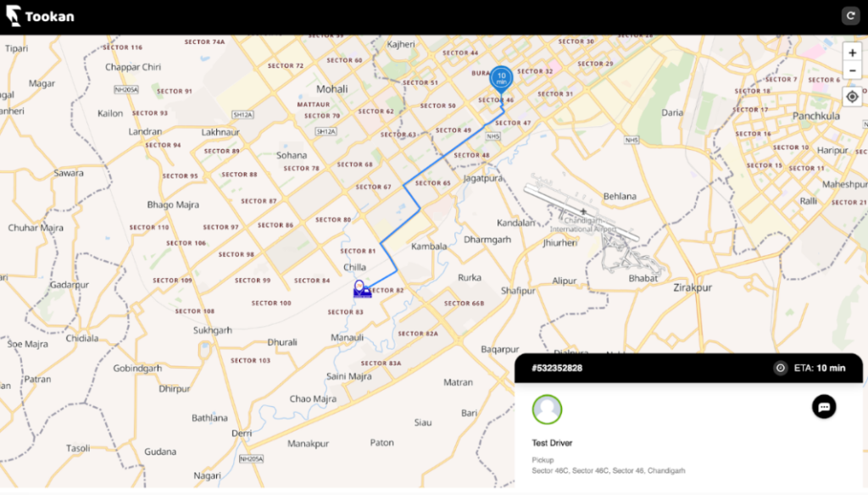Click the Panchkula label on map
868x495 pixels.
click(816, 116)
